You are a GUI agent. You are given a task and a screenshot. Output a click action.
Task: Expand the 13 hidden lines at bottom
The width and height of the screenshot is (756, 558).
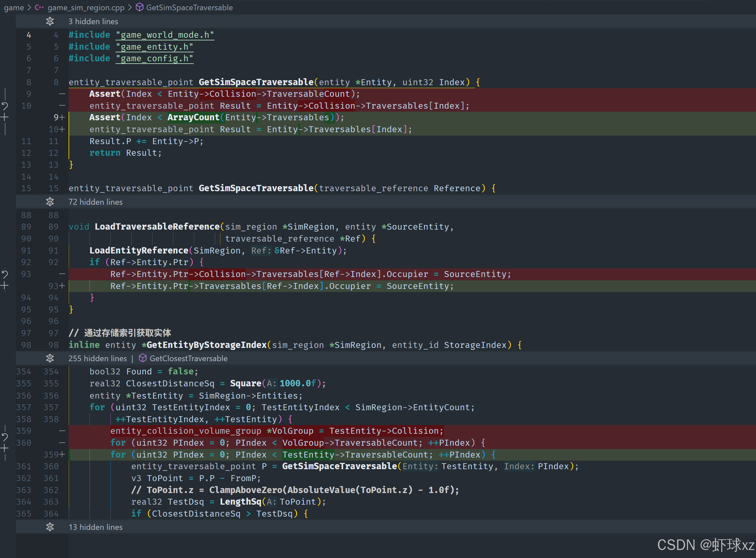click(50, 527)
